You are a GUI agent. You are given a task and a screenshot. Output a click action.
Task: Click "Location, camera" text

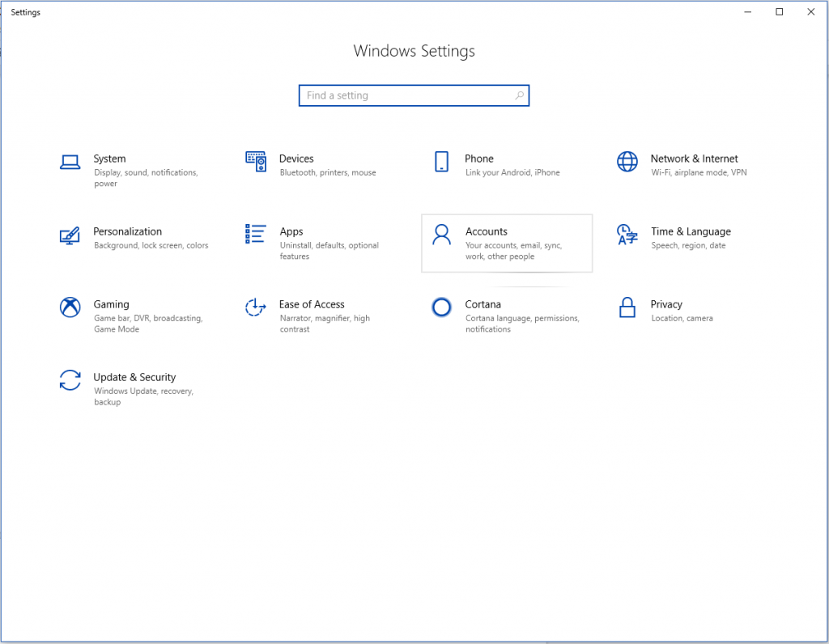coord(682,319)
